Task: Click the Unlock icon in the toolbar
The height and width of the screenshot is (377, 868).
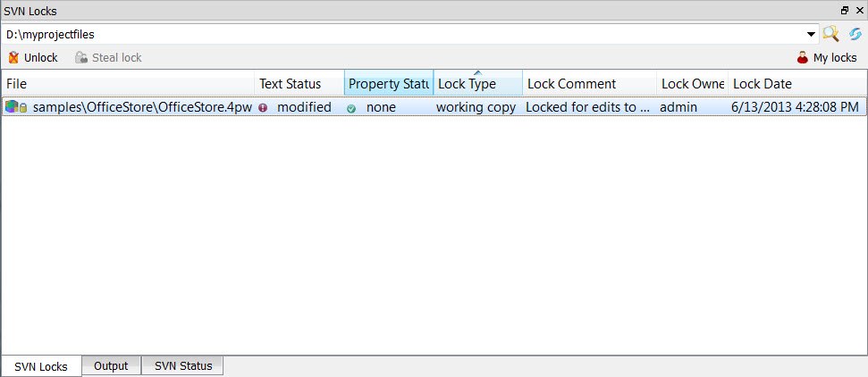Action: 13,58
